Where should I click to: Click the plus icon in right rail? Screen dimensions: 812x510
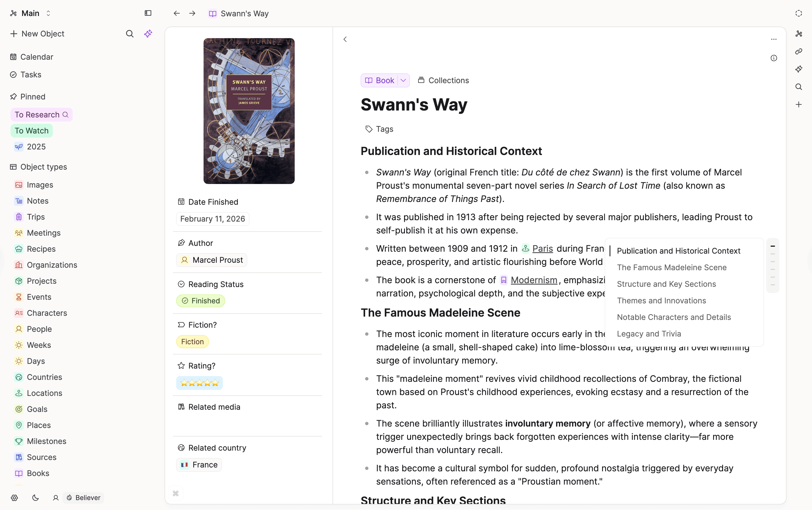coord(798,104)
